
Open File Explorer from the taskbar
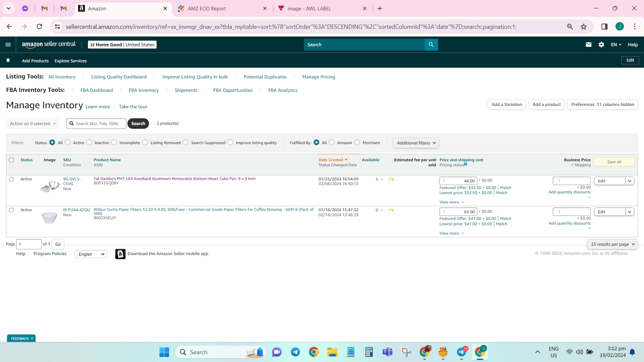(332, 352)
